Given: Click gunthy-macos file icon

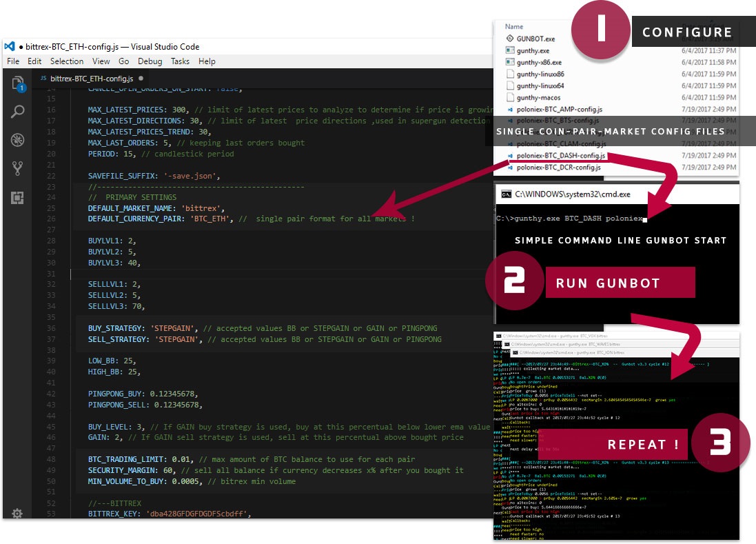Looking at the screenshot, I should (x=509, y=97).
